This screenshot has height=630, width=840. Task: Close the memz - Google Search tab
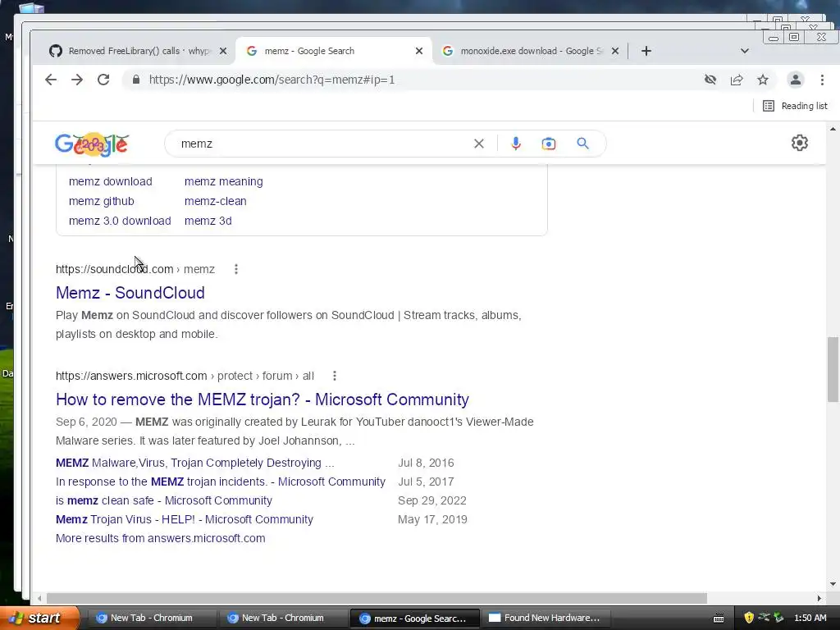[x=419, y=51]
